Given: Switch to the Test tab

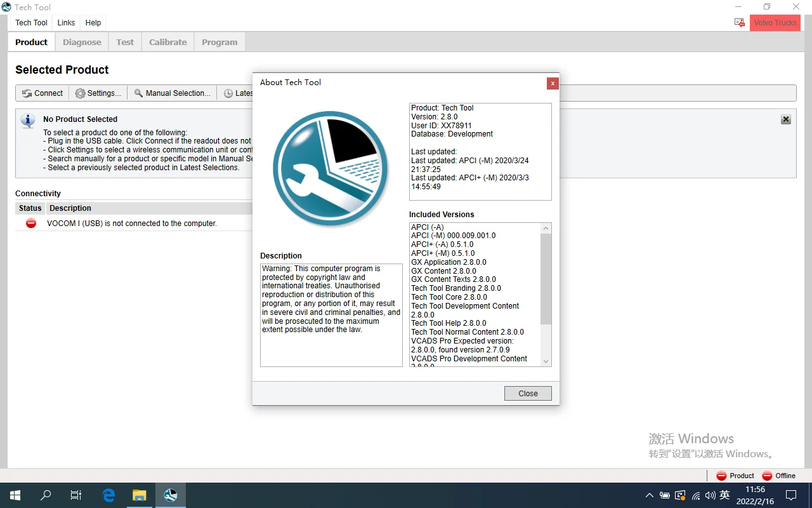Looking at the screenshot, I should (125, 43).
